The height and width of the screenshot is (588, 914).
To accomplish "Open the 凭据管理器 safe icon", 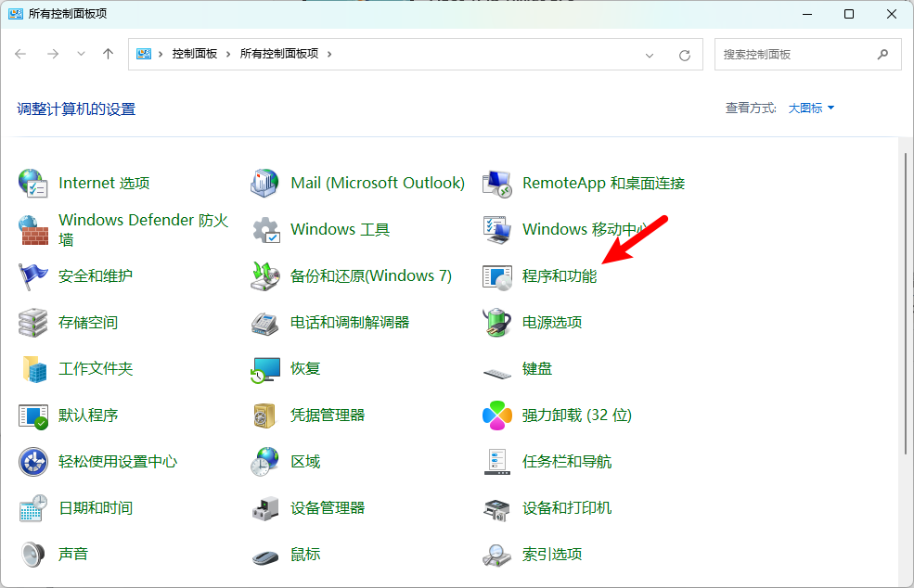I will point(265,415).
